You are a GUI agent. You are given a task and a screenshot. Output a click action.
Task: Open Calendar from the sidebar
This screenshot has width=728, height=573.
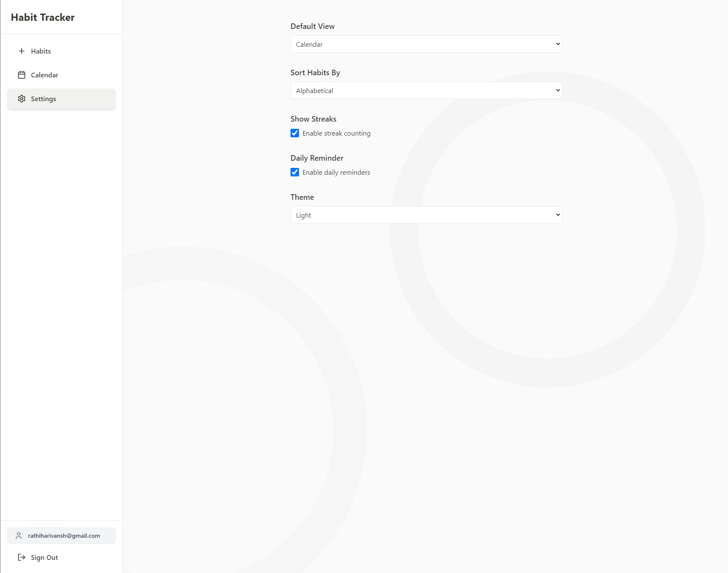(x=44, y=75)
